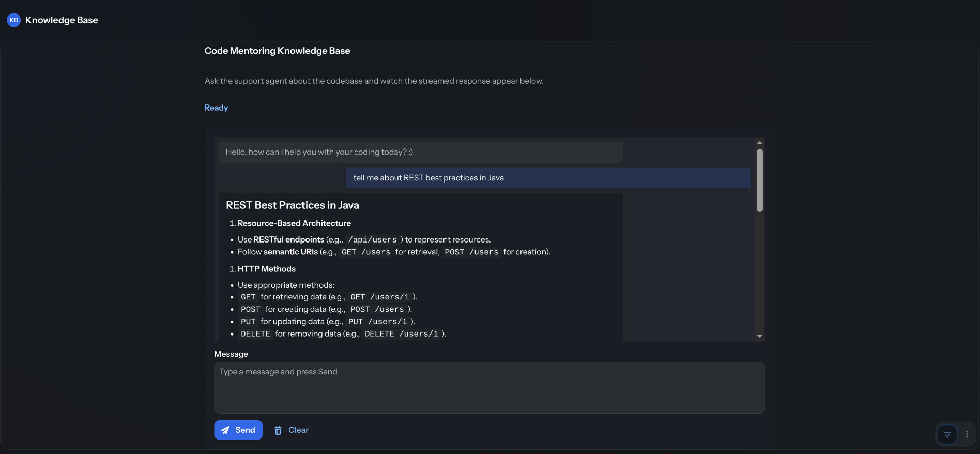Click the greeting message bubble

[x=421, y=152]
